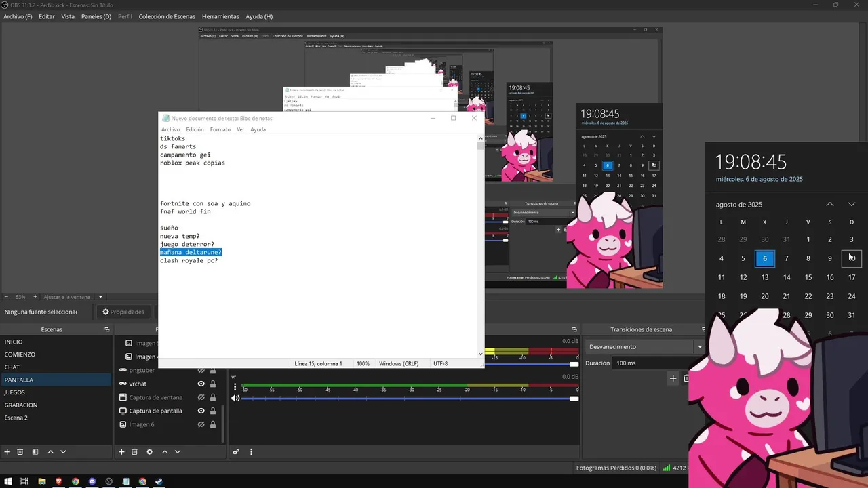Open Desvanecimiento transition dropdown
868x488 pixels.
(646, 346)
